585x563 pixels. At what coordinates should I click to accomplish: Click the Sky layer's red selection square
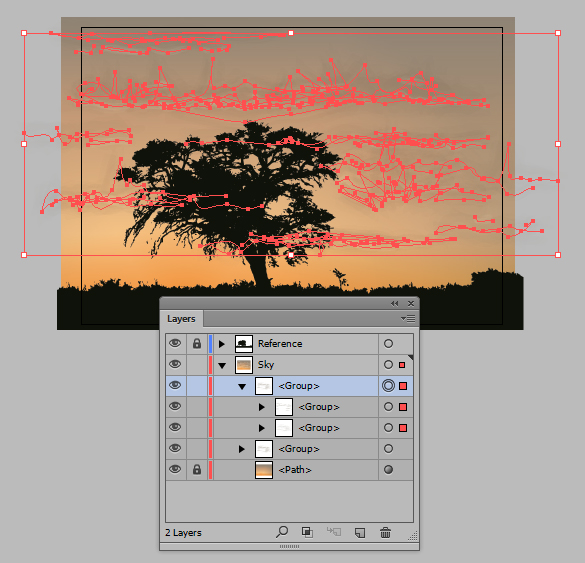402,365
